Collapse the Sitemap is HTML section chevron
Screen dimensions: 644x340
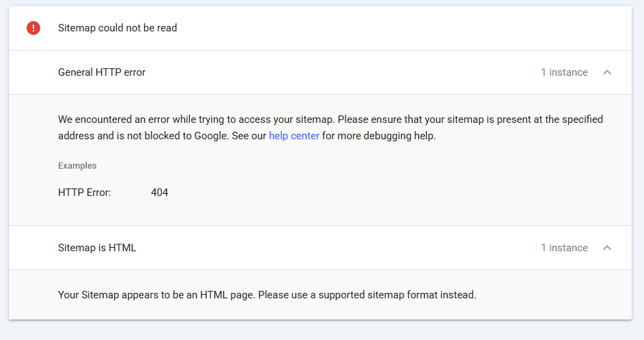(x=607, y=248)
